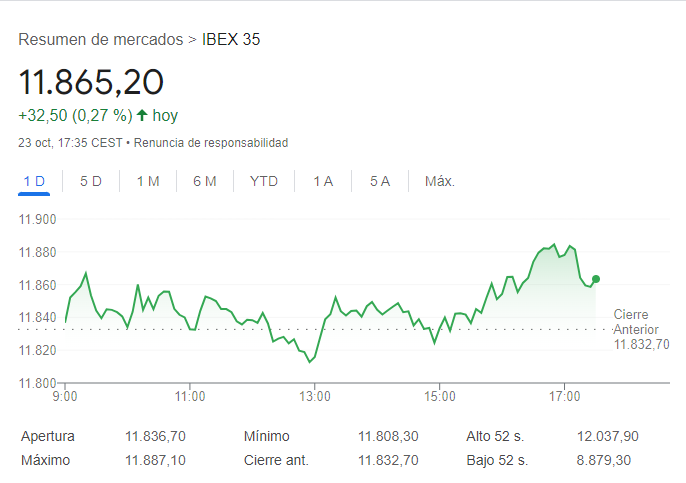Viewport: 686px width, 483px height.
Task: Click the value 12.037,90
Action: 608,436
